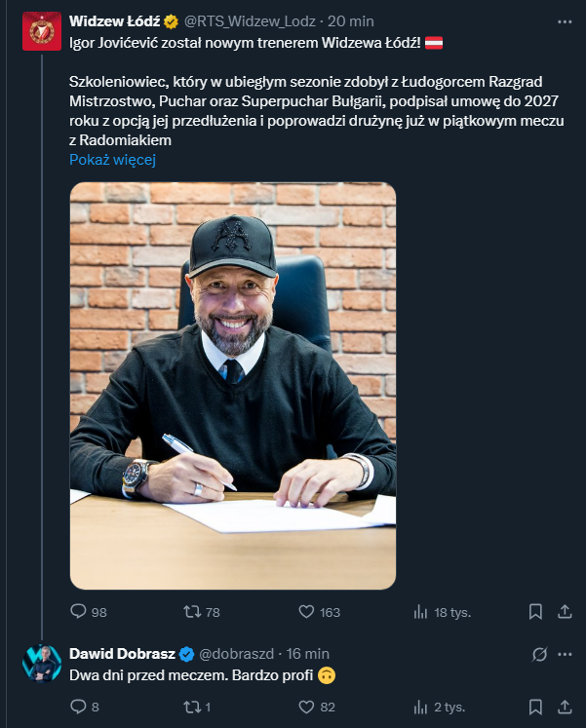Reply to Widzew Łódź's coach announcement post

coord(79,612)
